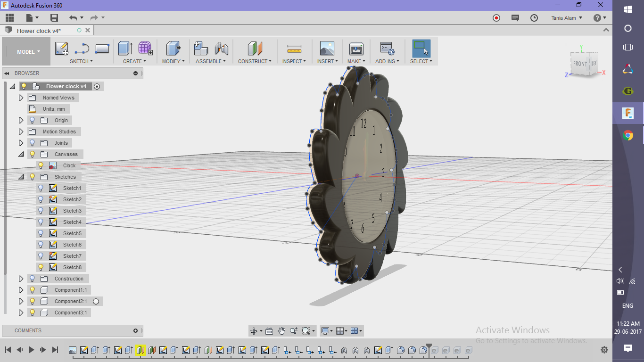Open the CONSTRUCT menu
This screenshot has width=644, height=362.
point(255,61)
